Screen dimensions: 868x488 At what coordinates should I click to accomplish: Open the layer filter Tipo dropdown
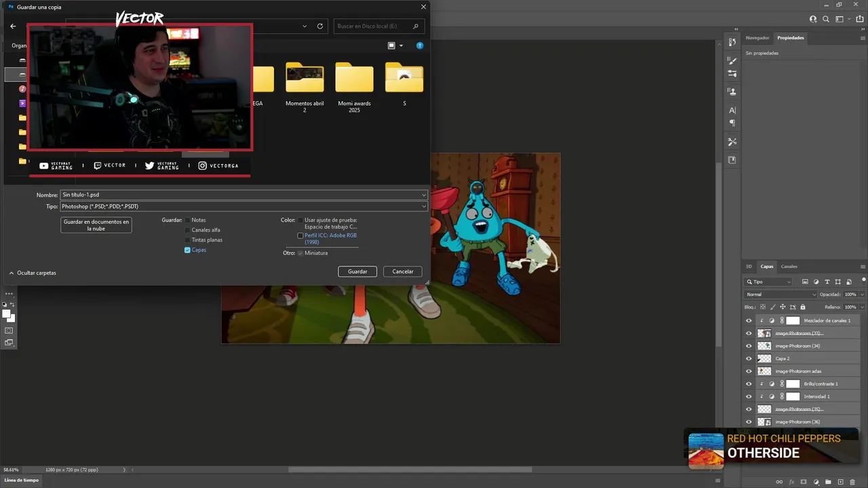click(768, 282)
